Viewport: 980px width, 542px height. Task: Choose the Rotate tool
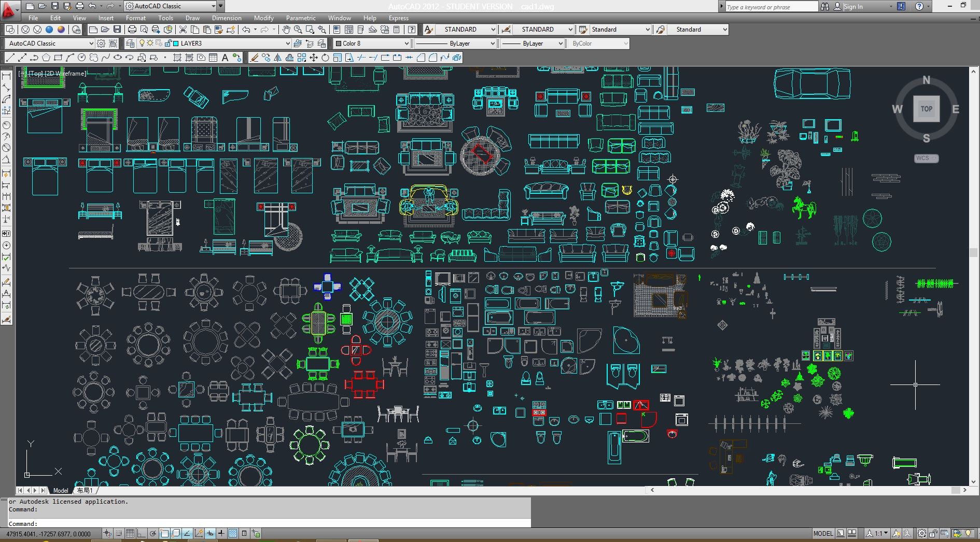point(325,58)
